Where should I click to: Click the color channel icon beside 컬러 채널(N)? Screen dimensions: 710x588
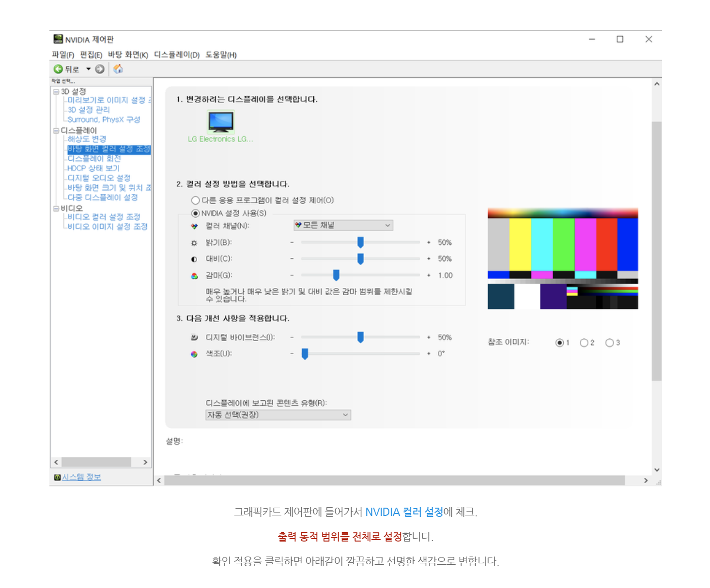click(x=194, y=226)
